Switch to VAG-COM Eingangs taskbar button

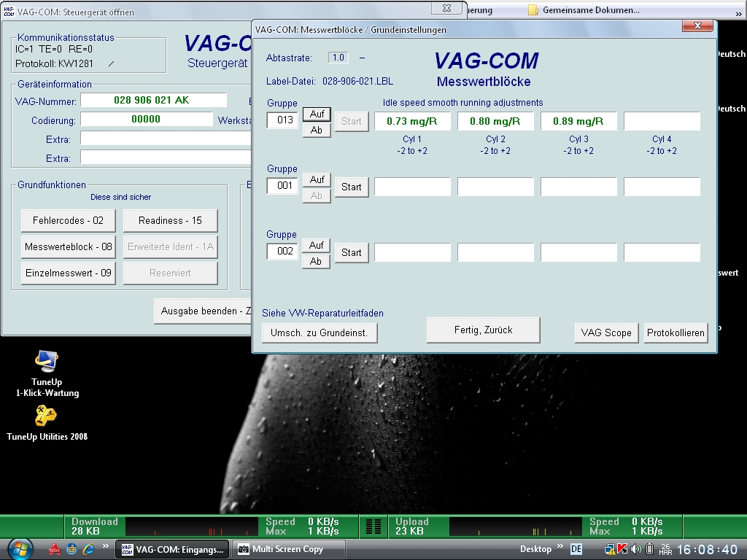[x=172, y=550]
